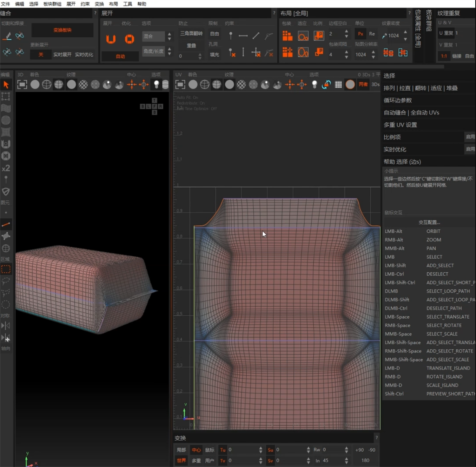Toggle 实时展开 live unfold mode

click(x=62, y=55)
